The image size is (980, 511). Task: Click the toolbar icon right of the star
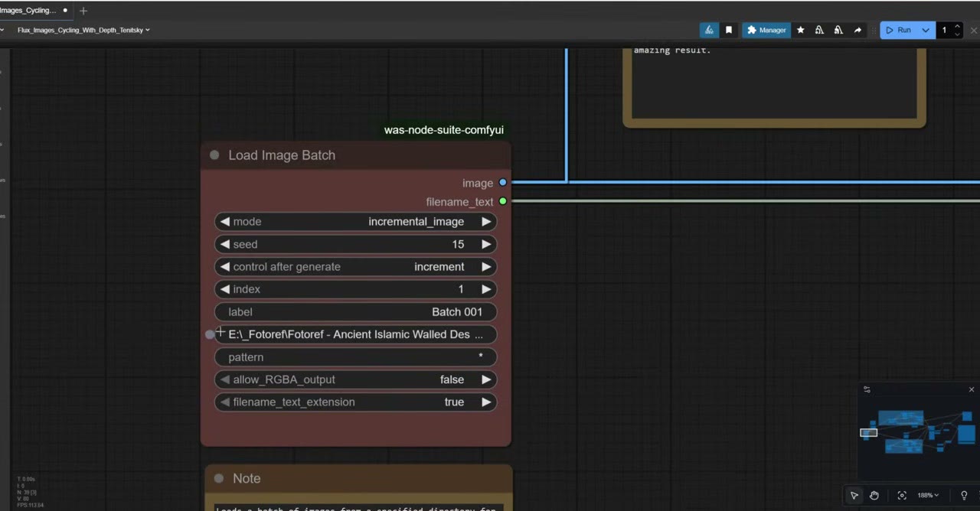[x=820, y=30]
